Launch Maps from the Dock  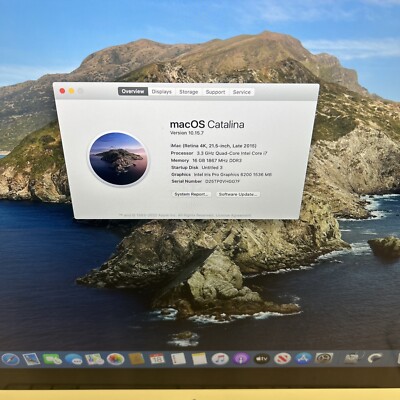click(x=94, y=359)
